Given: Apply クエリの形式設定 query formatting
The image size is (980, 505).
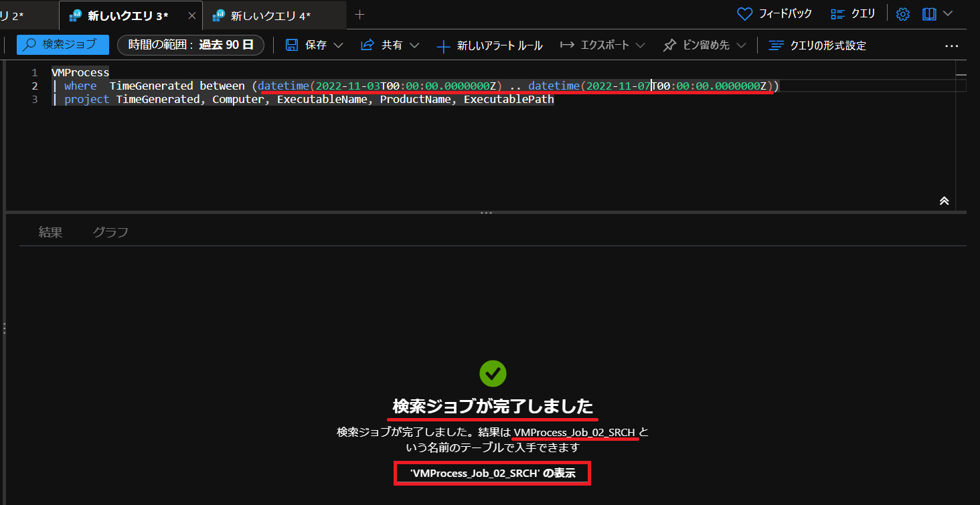Looking at the screenshot, I should pyautogui.click(x=817, y=45).
